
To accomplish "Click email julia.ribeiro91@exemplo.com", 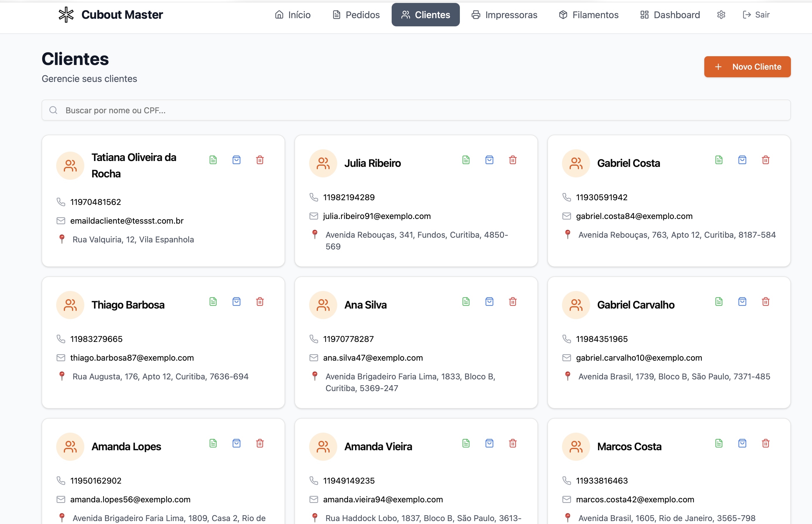I will (377, 216).
